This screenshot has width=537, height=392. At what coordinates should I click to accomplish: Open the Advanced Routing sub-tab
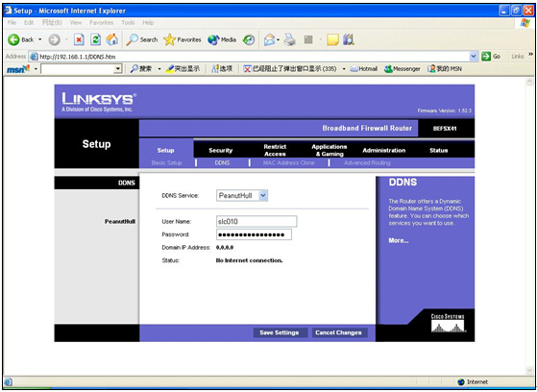pos(367,163)
